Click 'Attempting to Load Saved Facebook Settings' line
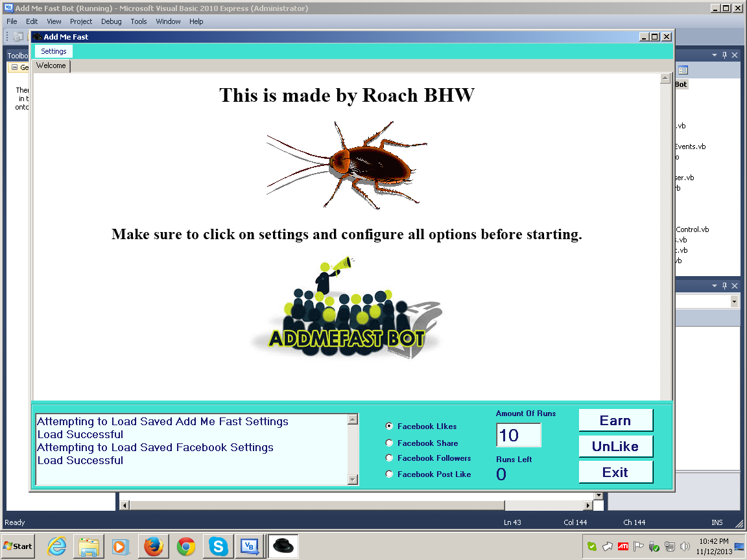Image resolution: width=747 pixels, height=560 pixels. 156,447
